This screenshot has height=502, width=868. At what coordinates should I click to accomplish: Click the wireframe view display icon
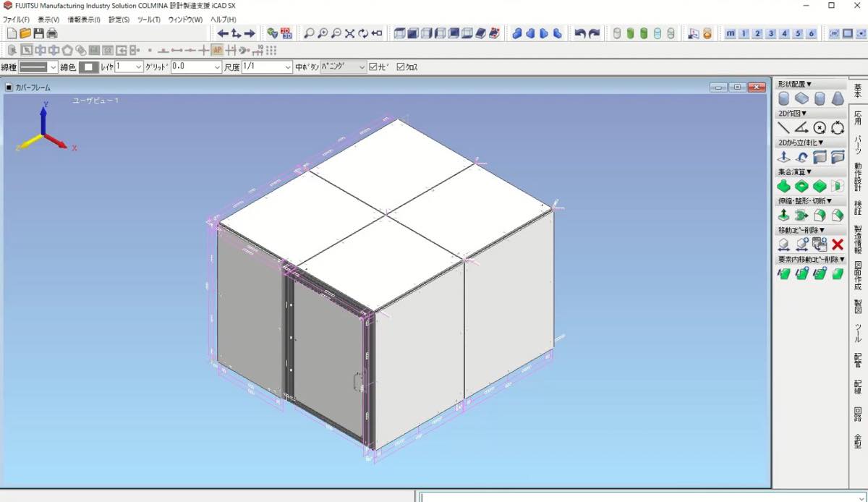[400, 33]
